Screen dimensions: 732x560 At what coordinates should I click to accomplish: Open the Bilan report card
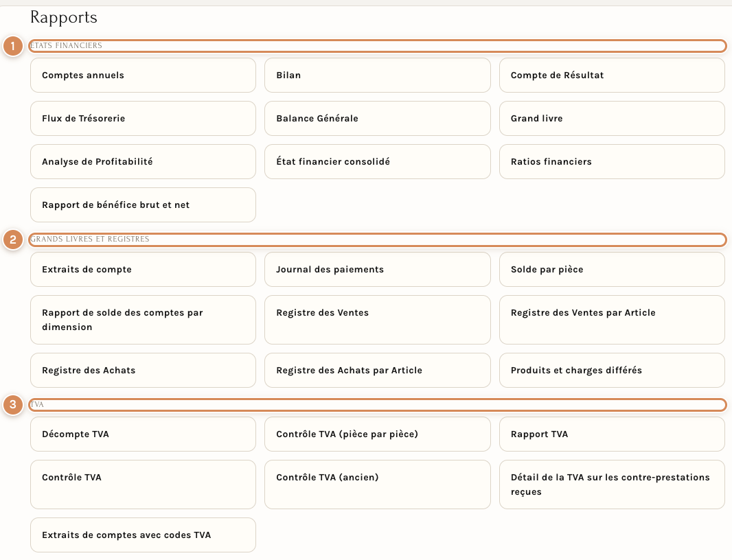coord(377,75)
